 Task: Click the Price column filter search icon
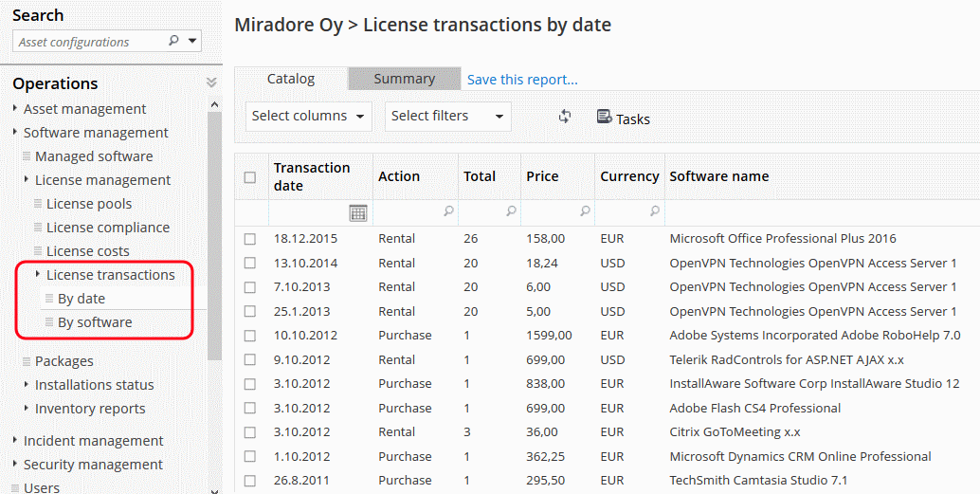coord(585,211)
